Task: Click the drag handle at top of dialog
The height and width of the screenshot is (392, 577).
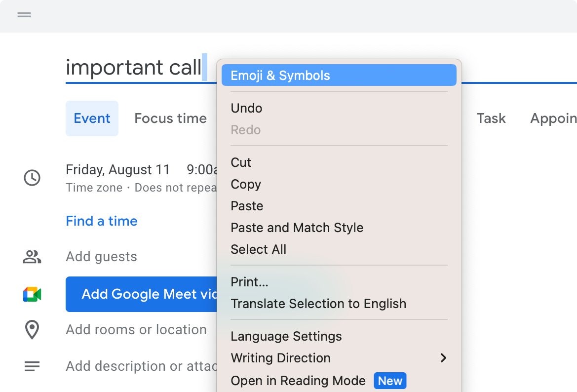Action: 24,15
